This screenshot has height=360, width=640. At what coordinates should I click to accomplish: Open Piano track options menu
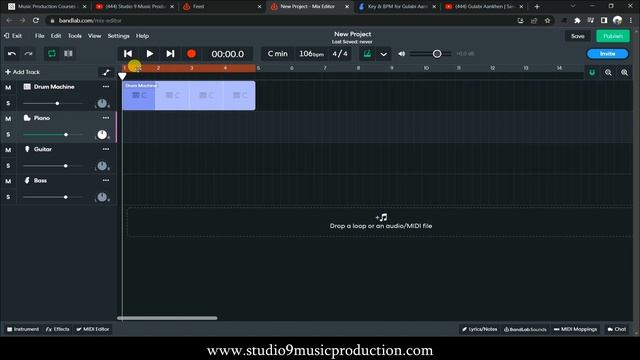[106, 118]
